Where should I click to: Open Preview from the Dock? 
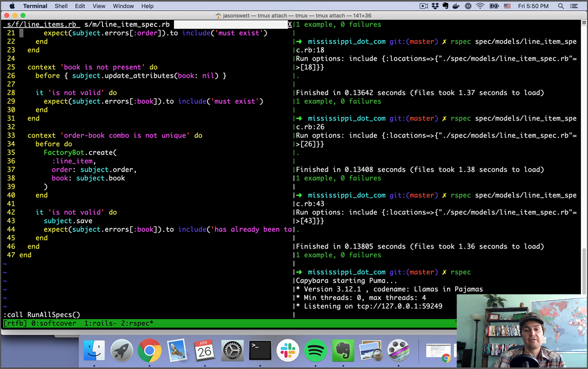click(371, 350)
